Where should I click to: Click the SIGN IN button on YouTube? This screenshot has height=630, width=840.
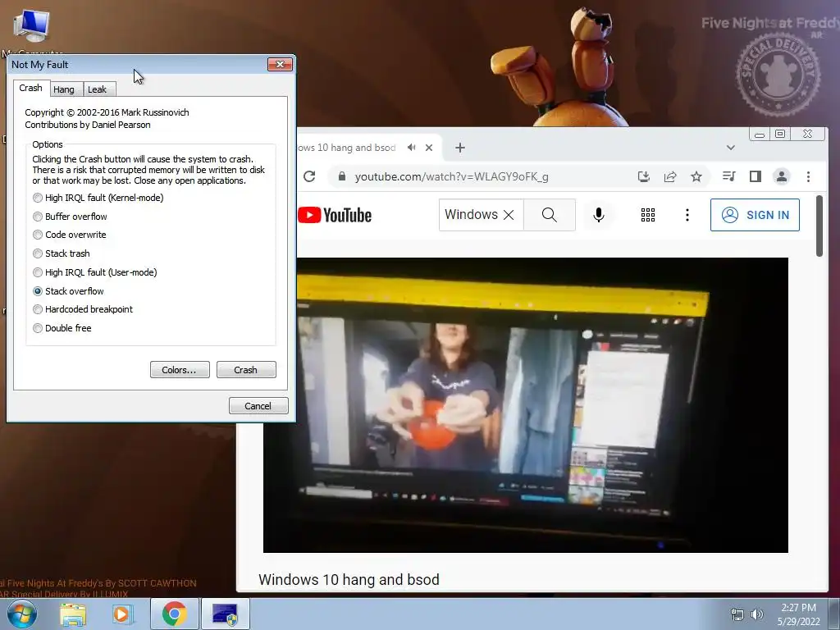point(755,215)
